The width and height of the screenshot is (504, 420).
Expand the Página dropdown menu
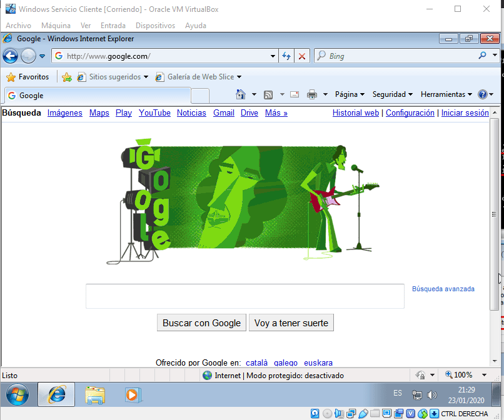[x=350, y=94]
